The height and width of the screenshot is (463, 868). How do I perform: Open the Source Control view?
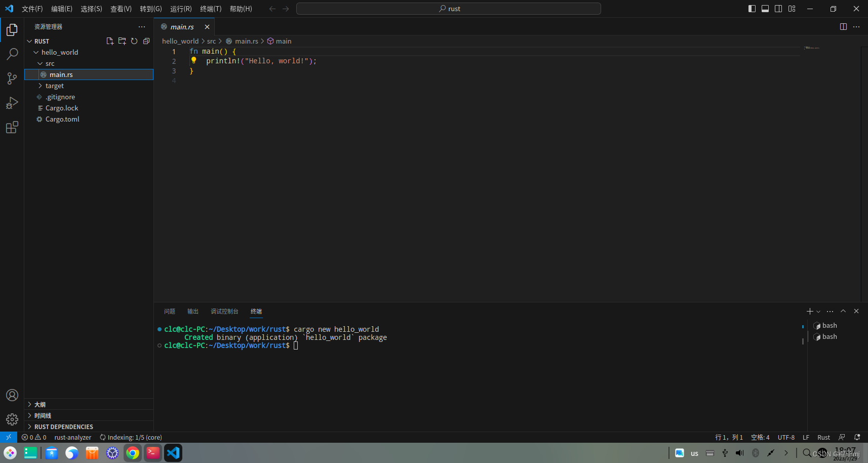(12, 79)
